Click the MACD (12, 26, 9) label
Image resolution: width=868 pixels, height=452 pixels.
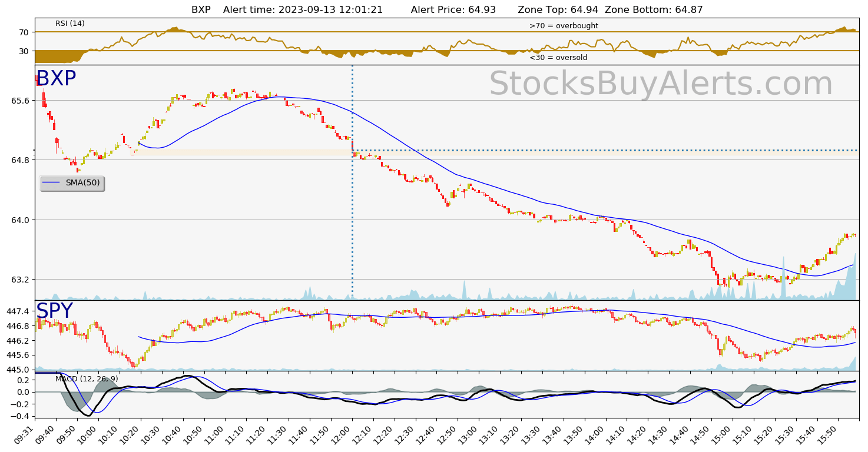87,378
